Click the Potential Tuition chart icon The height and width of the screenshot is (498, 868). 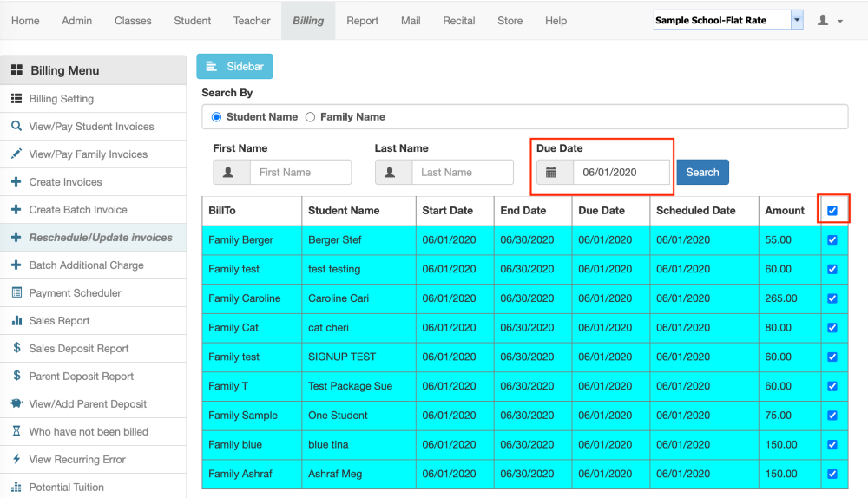tap(16, 487)
